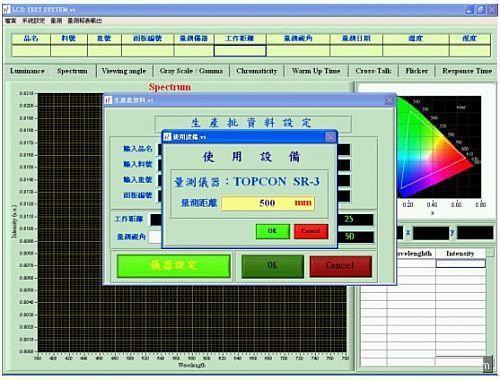Click the LabVIEW icon in the 生產批資料.vi title bar
500x380 pixels.
click(x=109, y=100)
